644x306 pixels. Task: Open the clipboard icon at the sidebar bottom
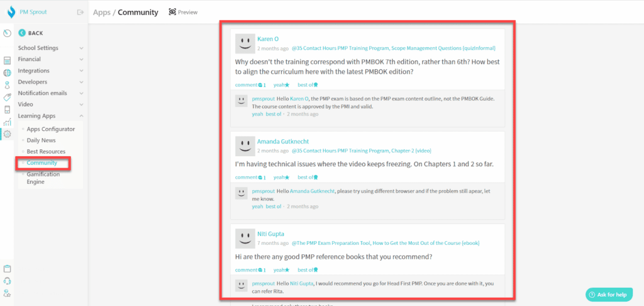7,269
